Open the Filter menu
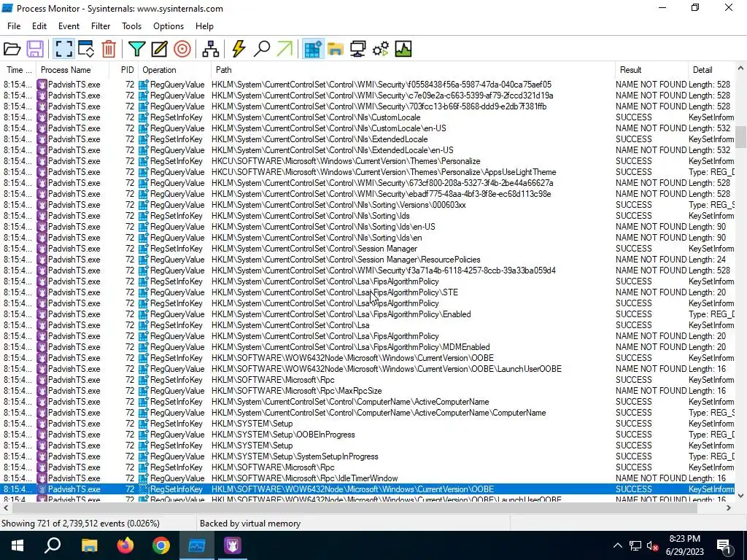Viewport: 747px width, 560px height. point(101,26)
